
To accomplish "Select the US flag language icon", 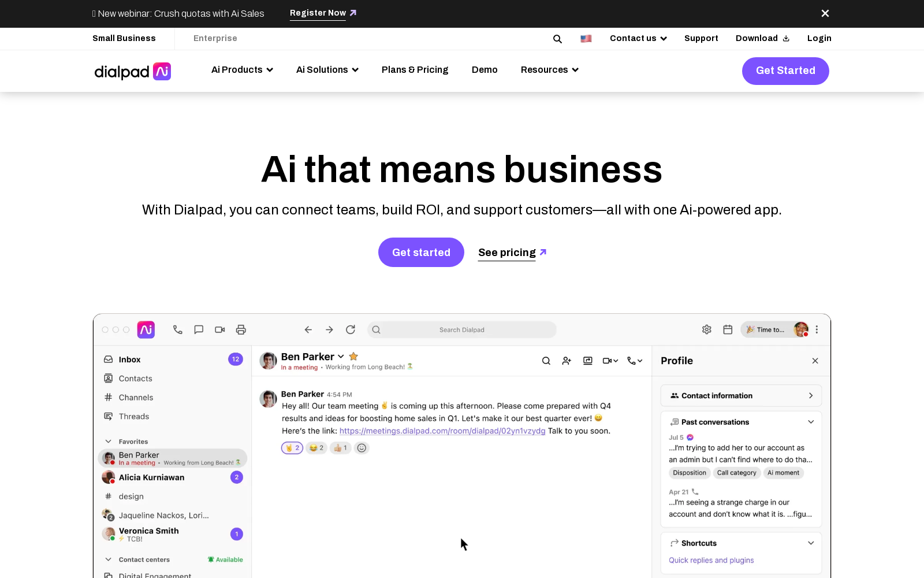I will pos(586,39).
